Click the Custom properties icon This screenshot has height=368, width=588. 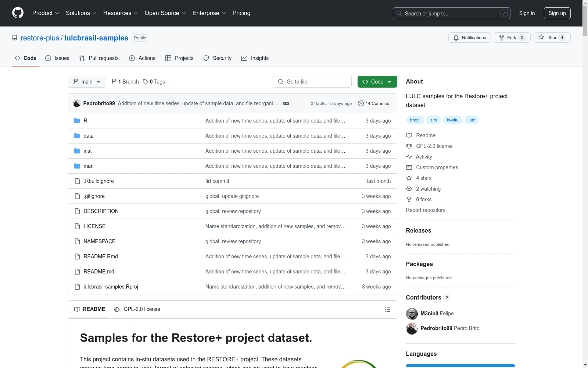click(x=409, y=167)
